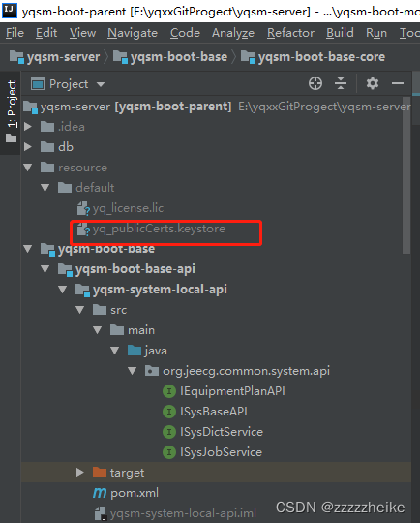
Task: Open Project panel settings gear
Action: click(x=373, y=83)
